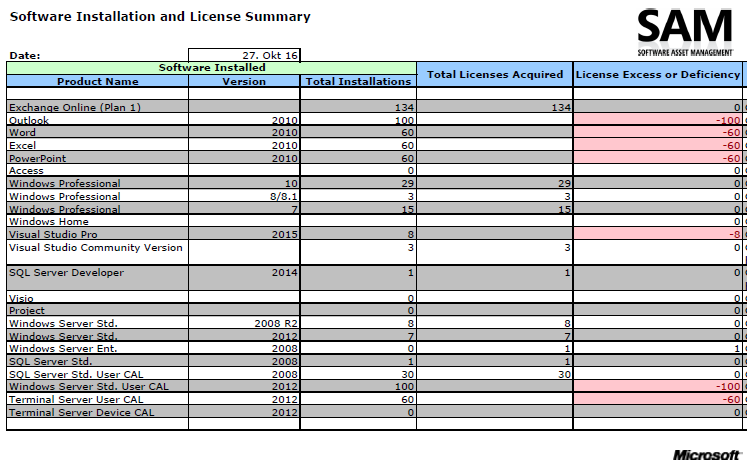Click the PowerPoint product name cell

pyautogui.click(x=98, y=158)
